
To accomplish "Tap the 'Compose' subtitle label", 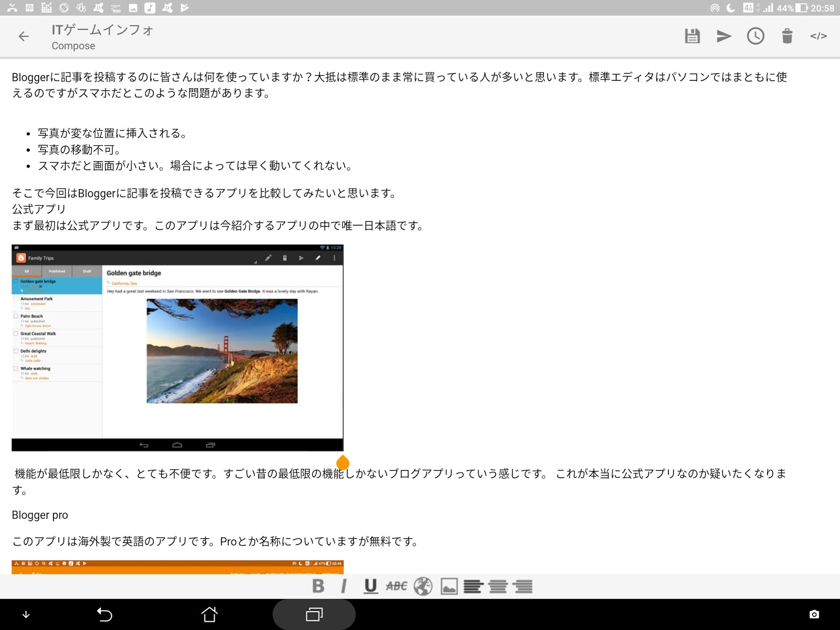I will pyautogui.click(x=73, y=46).
